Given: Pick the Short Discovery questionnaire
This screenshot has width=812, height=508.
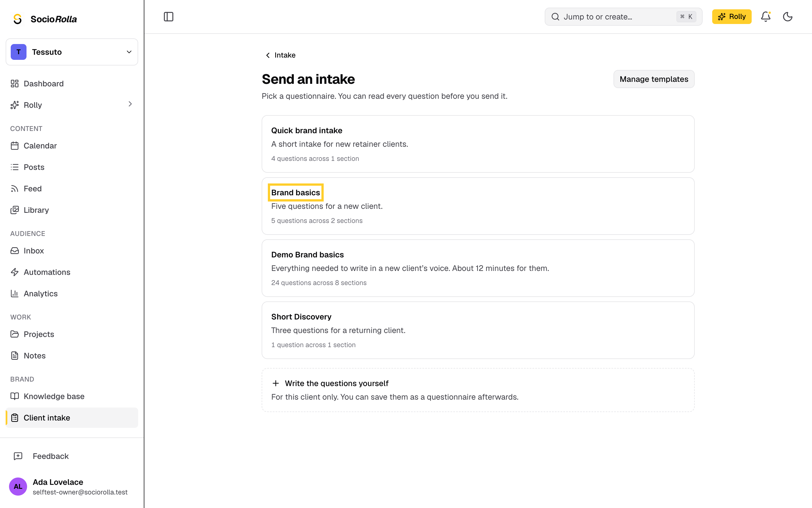Looking at the screenshot, I should point(478,330).
